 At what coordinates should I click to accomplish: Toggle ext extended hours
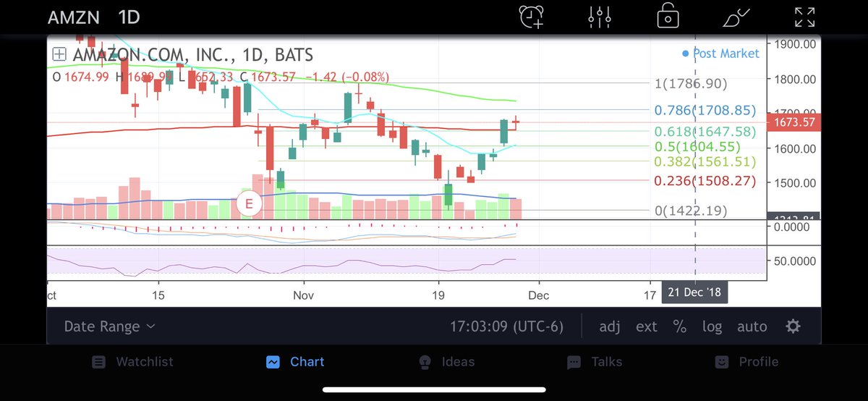pyautogui.click(x=646, y=326)
